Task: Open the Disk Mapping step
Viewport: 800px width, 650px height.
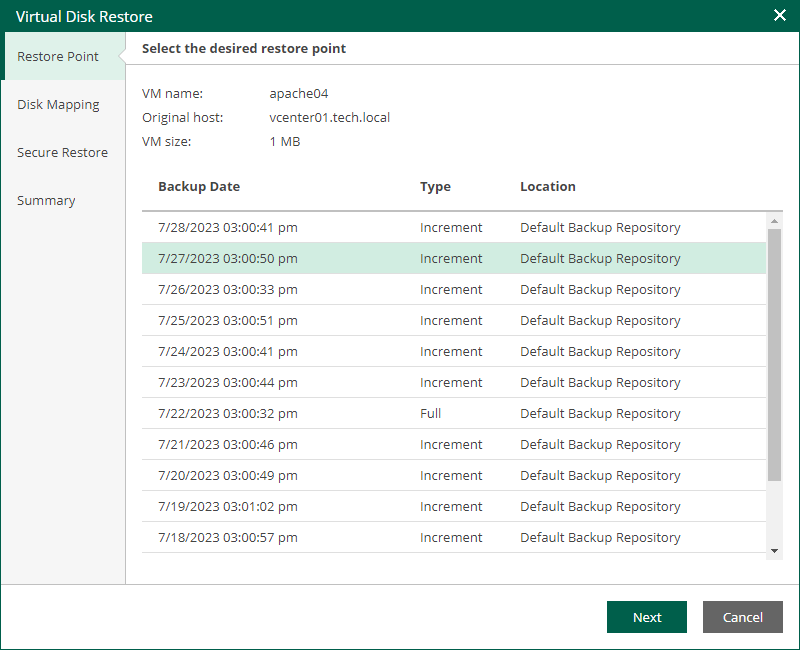Action: [x=58, y=105]
